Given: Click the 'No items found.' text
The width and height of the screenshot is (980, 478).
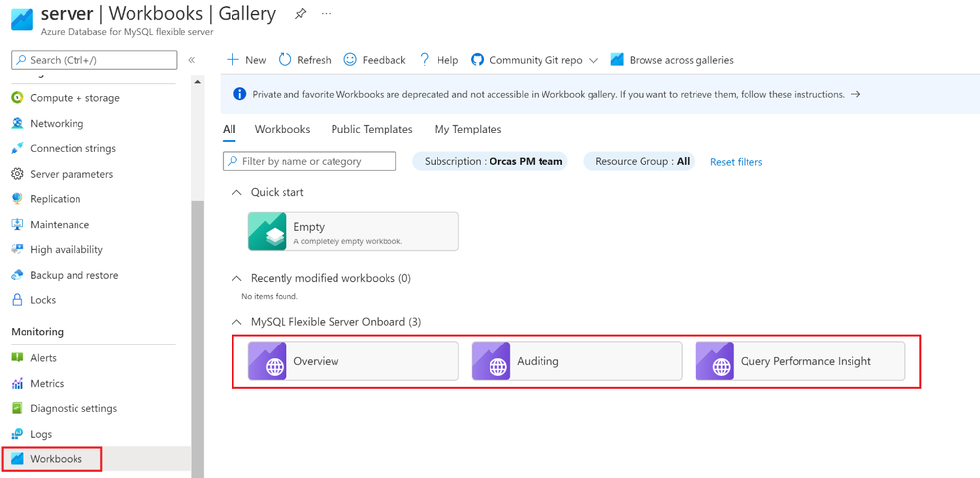Looking at the screenshot, I should click(270, 296).
